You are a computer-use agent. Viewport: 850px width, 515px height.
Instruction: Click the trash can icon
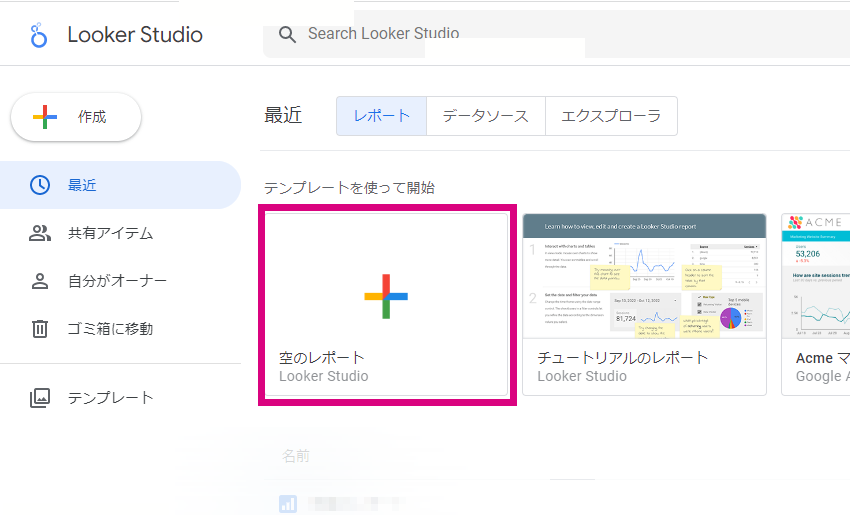[40, 329]
